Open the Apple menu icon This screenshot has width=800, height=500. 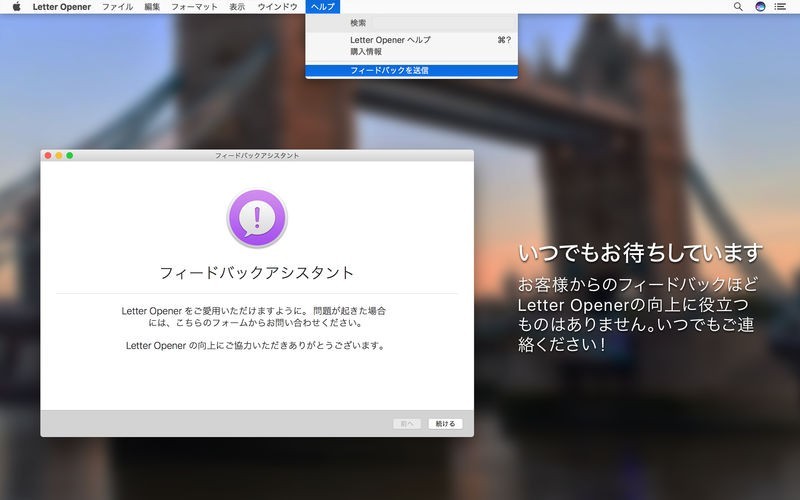pos(16,7)
